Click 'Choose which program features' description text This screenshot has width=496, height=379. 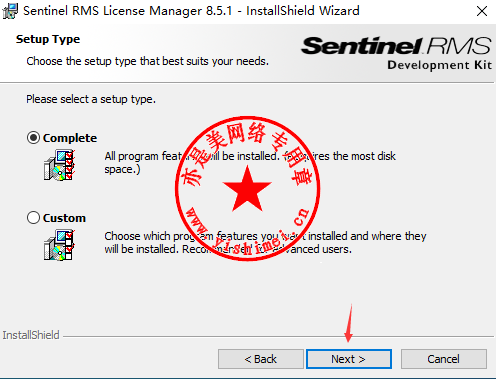pyautogui.click(x=265, y=243)
